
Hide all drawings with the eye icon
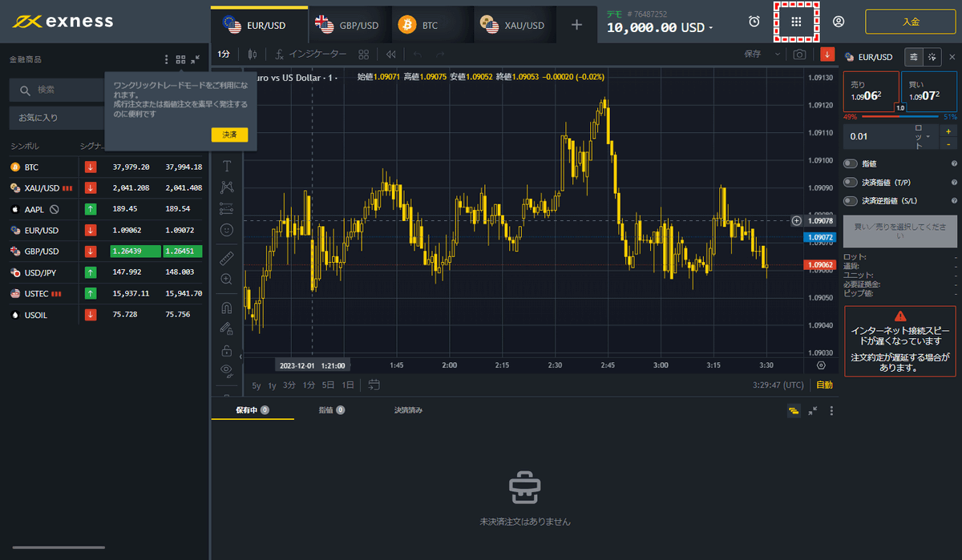pyautogui.click(x=227, y=370)
